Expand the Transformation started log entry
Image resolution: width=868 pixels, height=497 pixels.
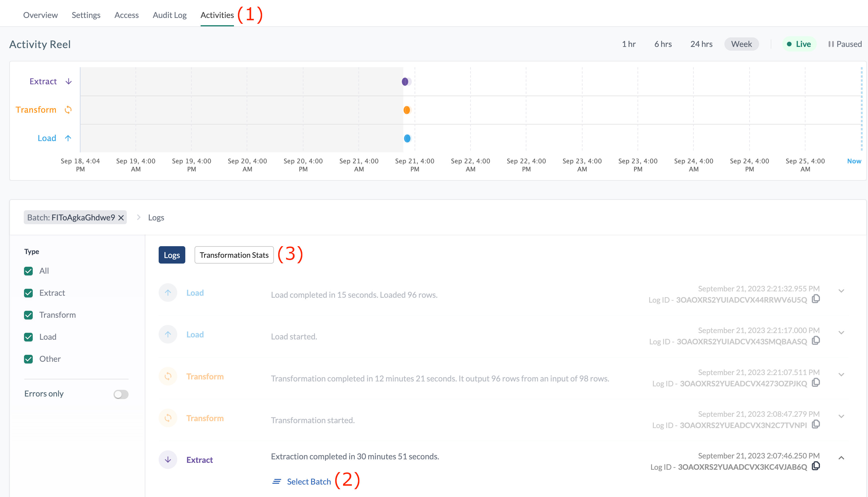click(x=841, y=416)
